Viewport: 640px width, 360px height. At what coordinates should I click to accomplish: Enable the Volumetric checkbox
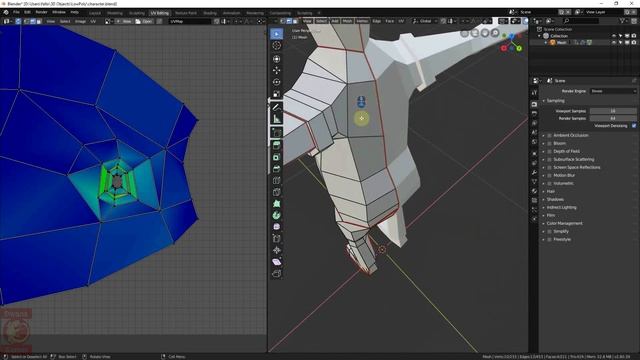click(x=549, y=184)
